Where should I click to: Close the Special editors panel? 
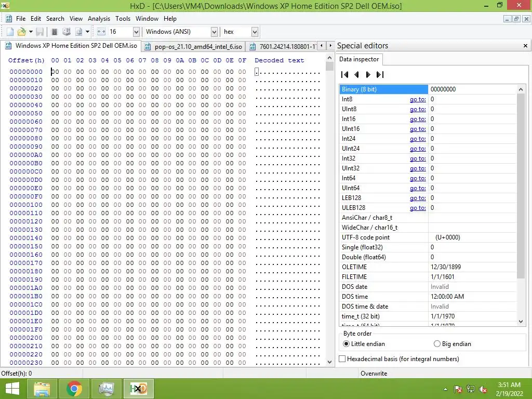pyautogui.click(x=525, y=46)
